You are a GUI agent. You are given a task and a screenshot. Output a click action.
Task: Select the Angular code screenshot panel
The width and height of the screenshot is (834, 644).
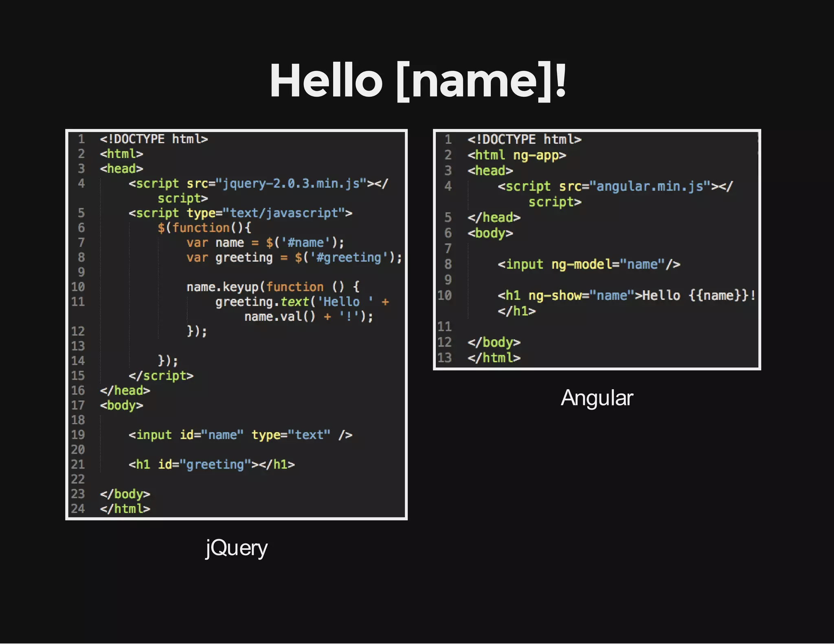(597, 250)
